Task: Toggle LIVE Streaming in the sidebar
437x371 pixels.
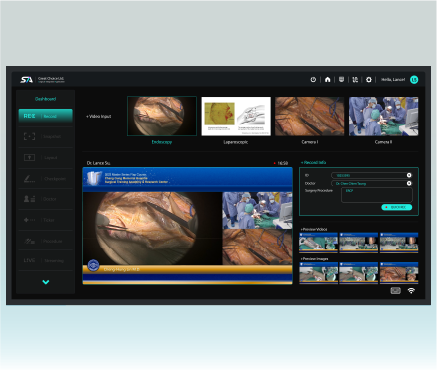Action: (45, 260)
